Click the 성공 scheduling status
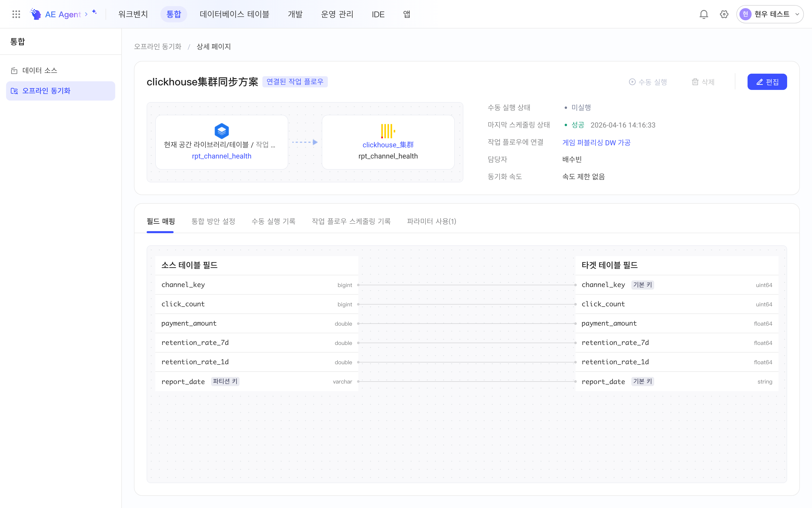Image resolution: width=812 pixels, height=508 pixels. click(x=578, y=125)
